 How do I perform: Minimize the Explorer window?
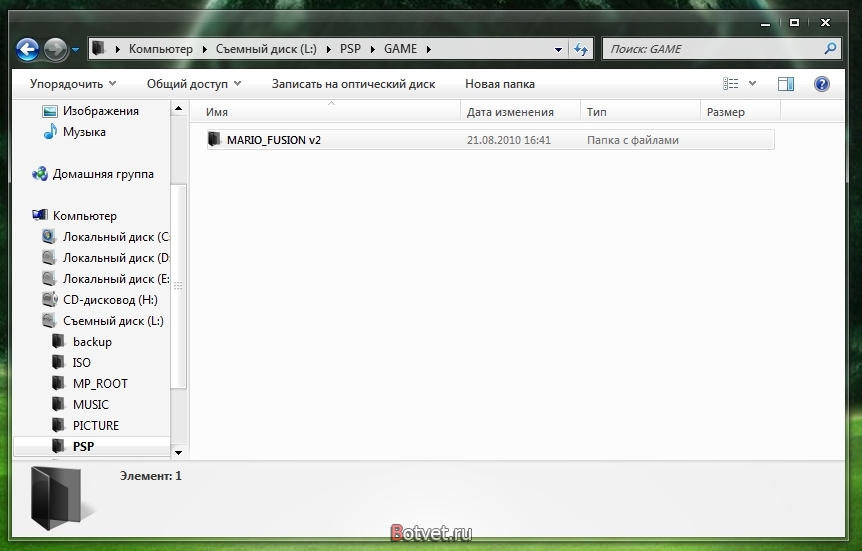pyautogui.click(x=765, y=23)
